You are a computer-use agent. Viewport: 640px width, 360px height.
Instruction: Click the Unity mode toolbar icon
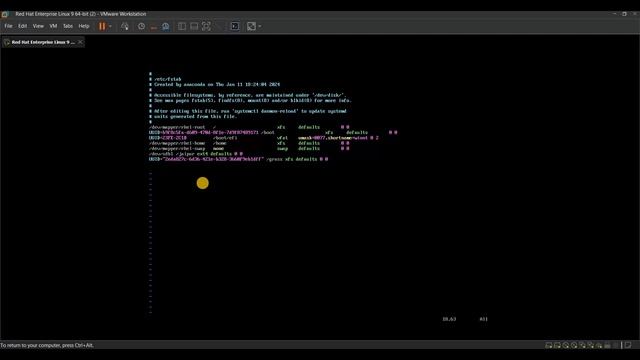pos(219,26)
